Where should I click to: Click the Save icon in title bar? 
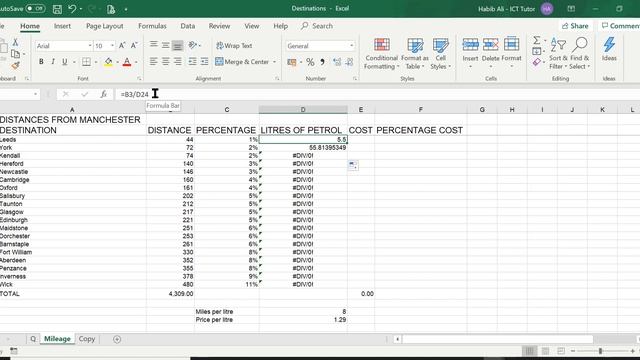tap(57, 9)
